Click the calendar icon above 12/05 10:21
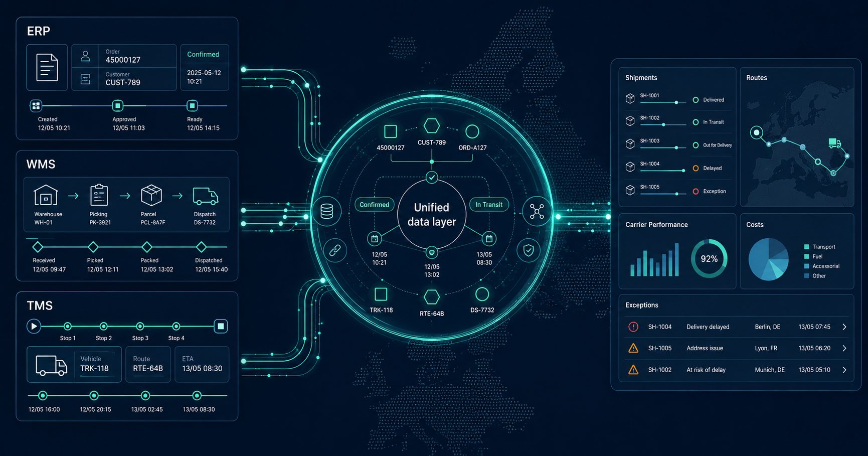The image size is (868, 456). (x=375, y=239)
